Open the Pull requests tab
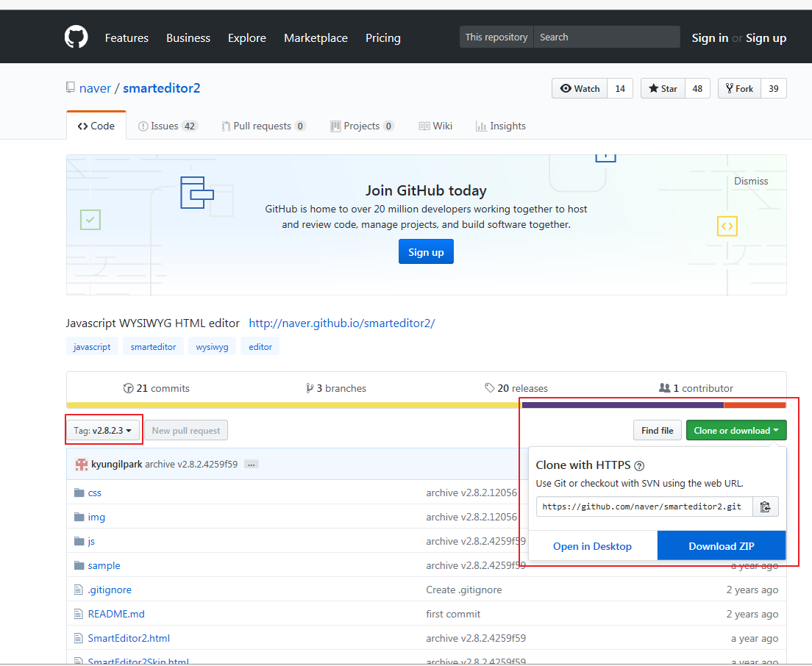The width and height of the screenshot is (812, 666). click(x=263, y=126)
